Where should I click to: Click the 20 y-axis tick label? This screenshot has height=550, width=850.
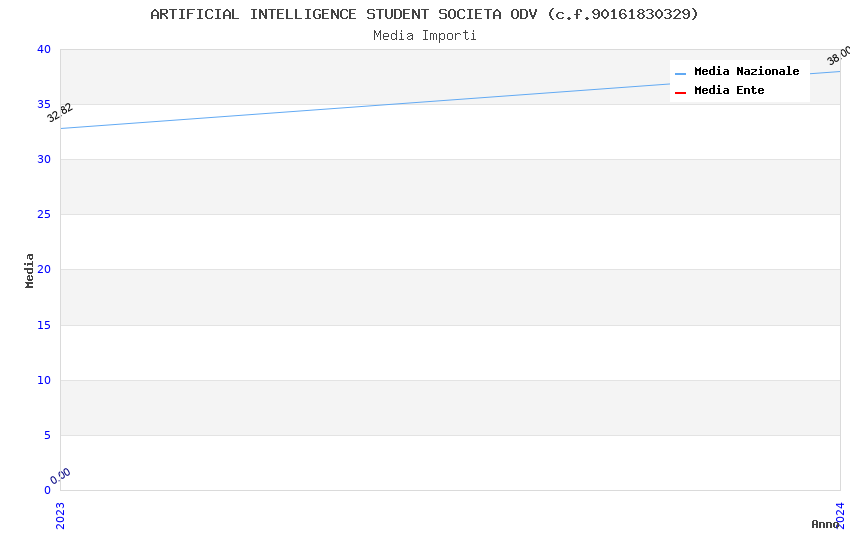tap(43, 270)
